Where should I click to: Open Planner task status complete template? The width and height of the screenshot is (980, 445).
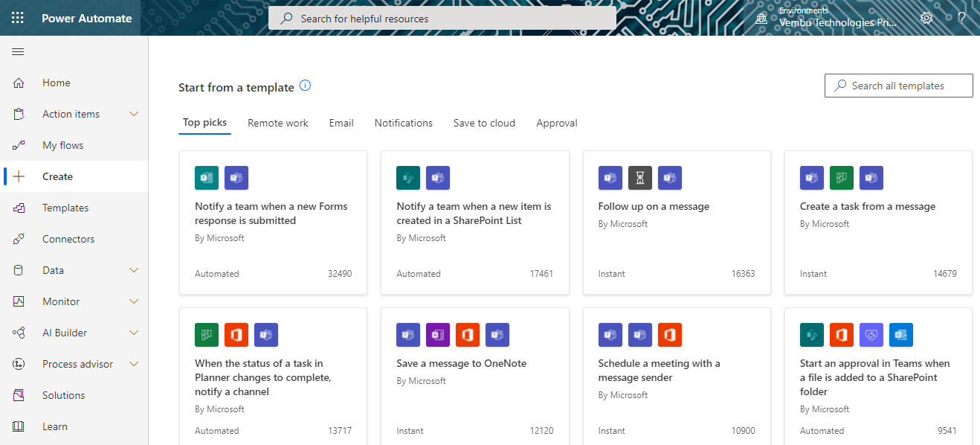[x=274, y=377]
